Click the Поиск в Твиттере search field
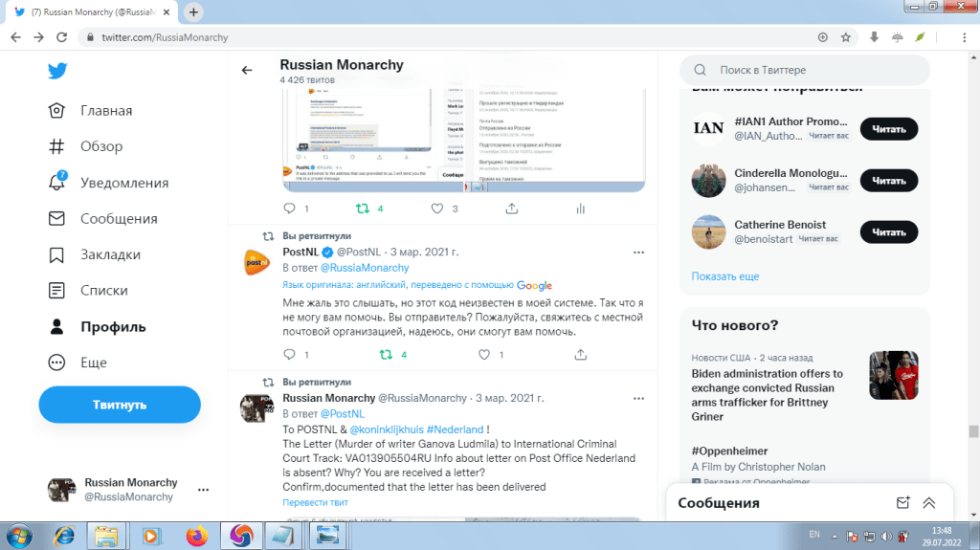 pyautogui.click(x=813, y=70)
